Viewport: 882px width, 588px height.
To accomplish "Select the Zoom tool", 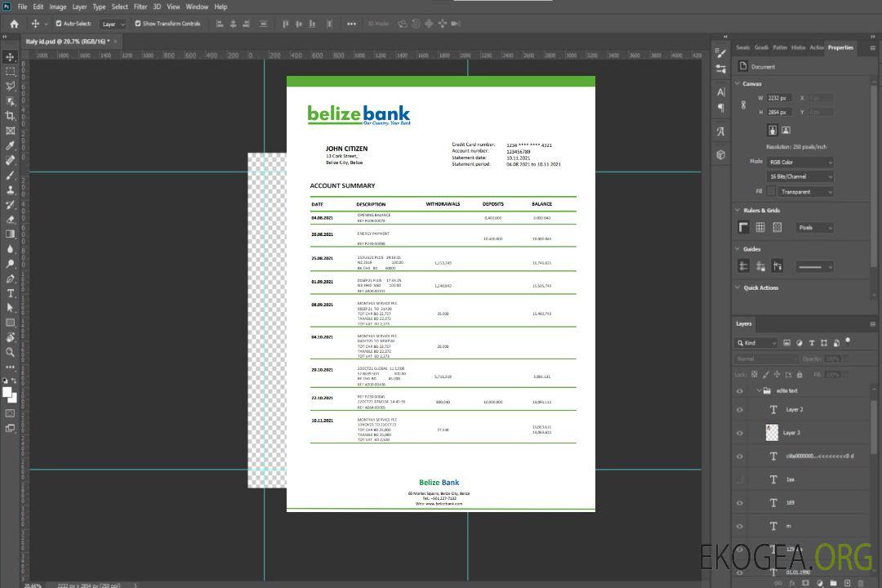I will pyautogui.click(x=11, y=352).
